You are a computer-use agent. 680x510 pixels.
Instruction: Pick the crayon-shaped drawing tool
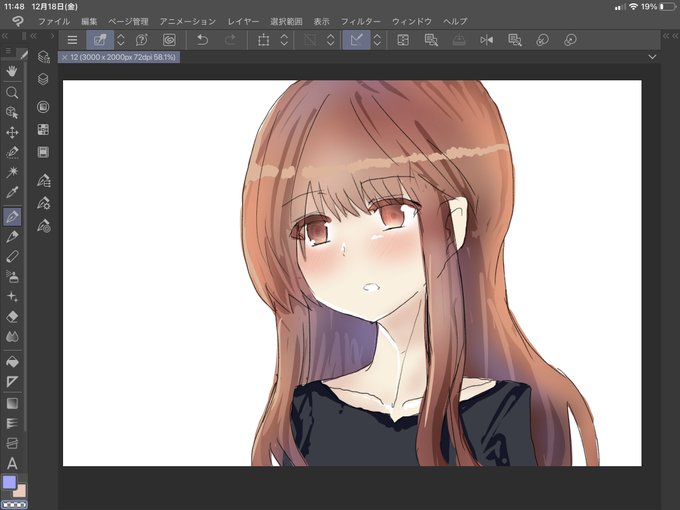point(12,256)
